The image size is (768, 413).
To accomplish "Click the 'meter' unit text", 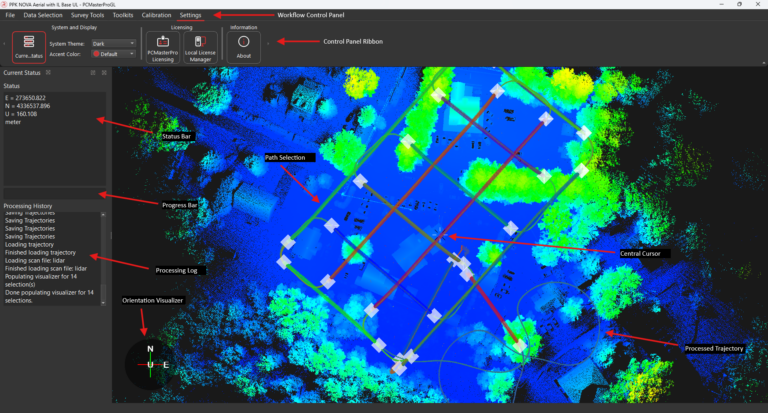I will 13,122.
